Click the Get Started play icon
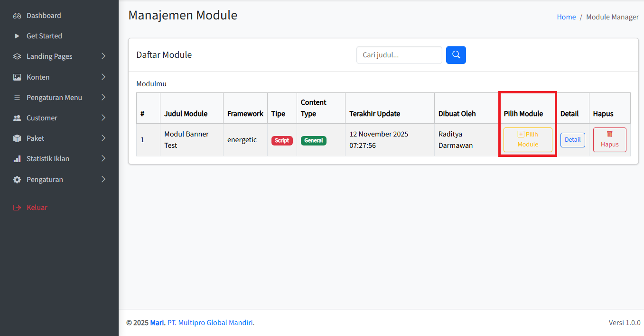Screen dimensions: 644x336 (x=17, y=36)
